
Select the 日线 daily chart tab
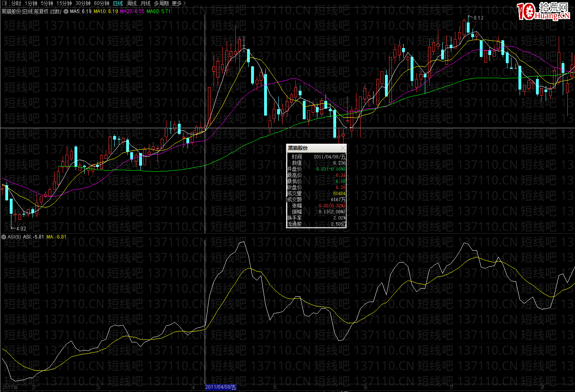point(118,3)
